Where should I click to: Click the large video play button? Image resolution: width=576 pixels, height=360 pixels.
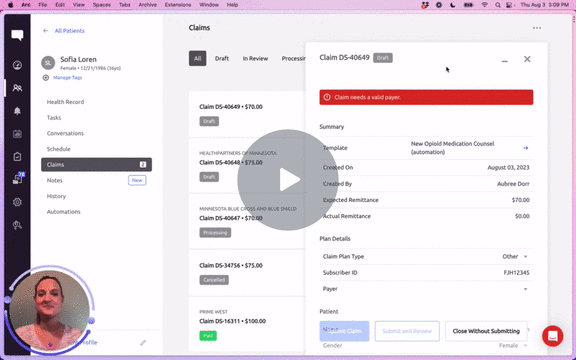[288, 180]
